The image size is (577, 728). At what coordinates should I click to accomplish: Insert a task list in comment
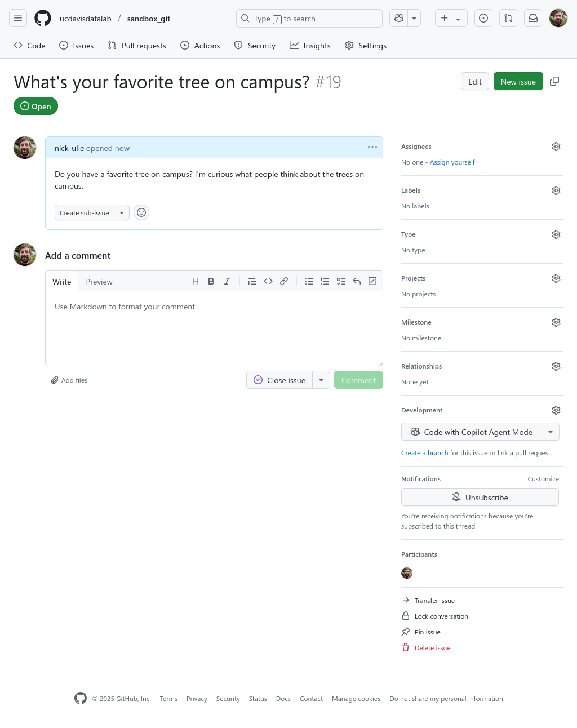[341, 281]
